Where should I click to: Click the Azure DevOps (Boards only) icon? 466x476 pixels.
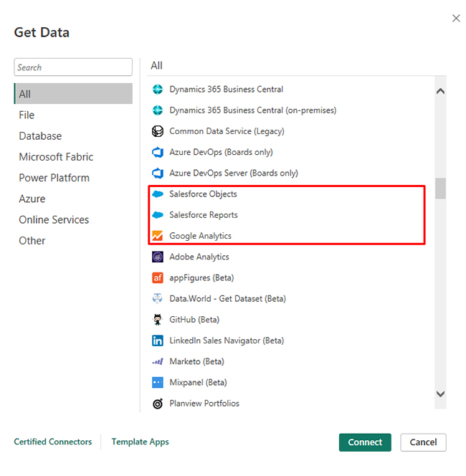pyautogui.click(x=157, y=152)
